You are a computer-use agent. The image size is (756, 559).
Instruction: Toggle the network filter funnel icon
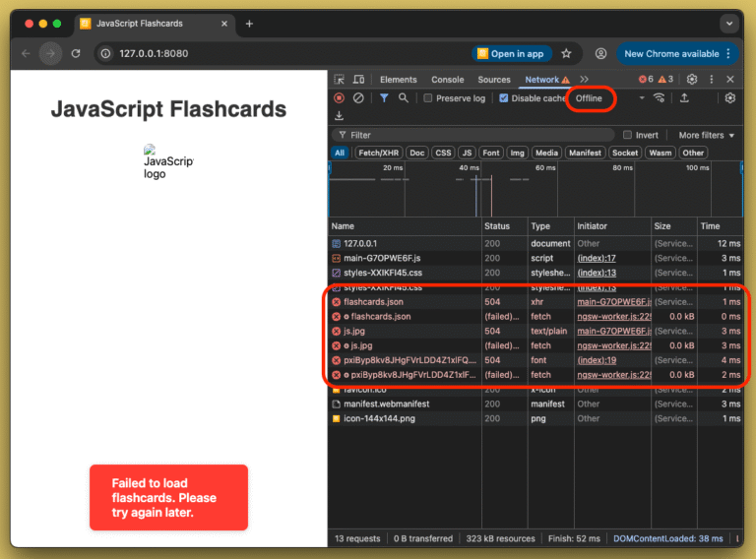[x=384, y=98]
